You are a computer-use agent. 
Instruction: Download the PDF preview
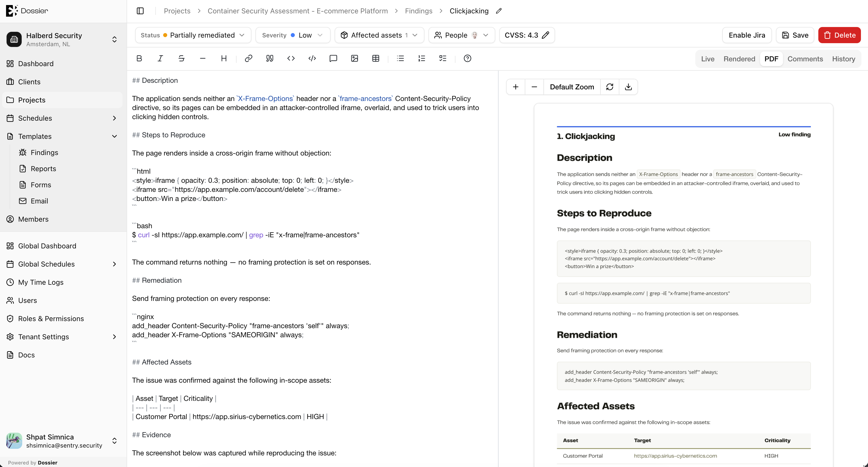tap(628, 87)
